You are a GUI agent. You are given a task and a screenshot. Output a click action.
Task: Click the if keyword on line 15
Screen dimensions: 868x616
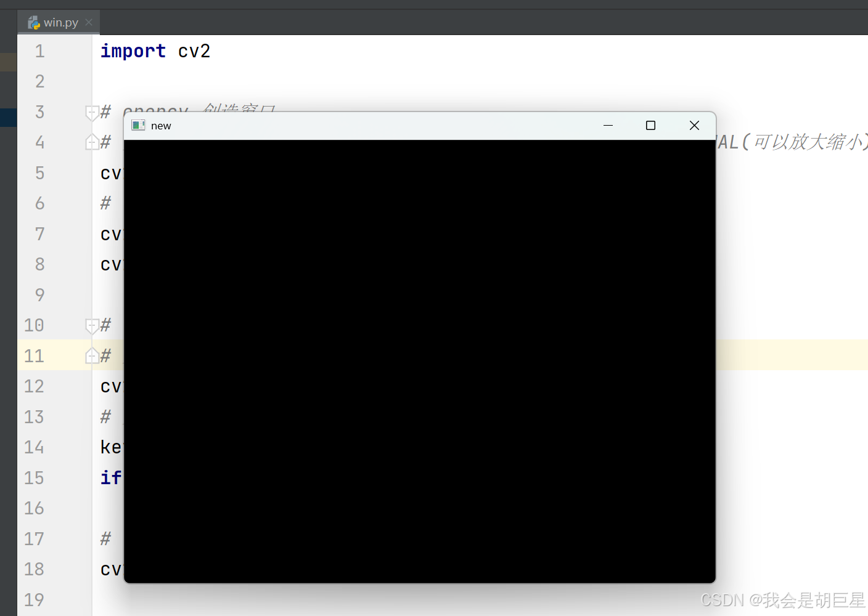click(110, 477)
